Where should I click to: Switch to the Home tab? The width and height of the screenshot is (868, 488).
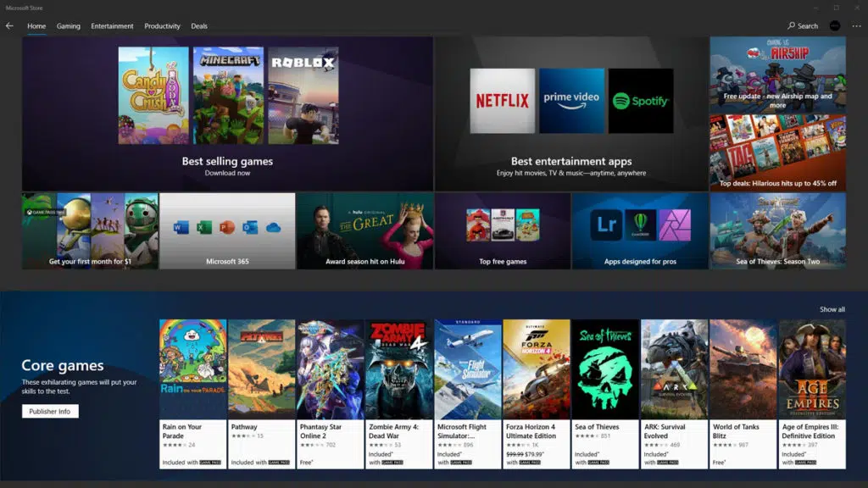pos(36,26)
